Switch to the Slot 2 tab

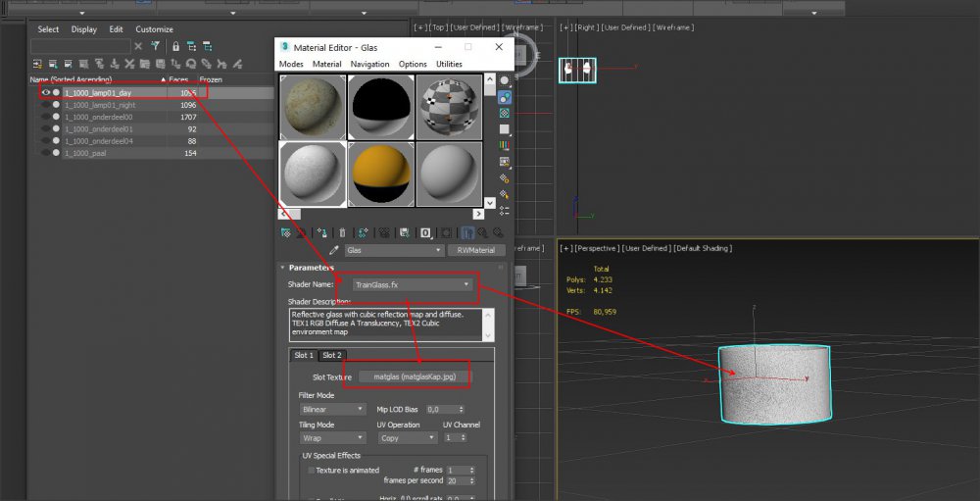332,355
